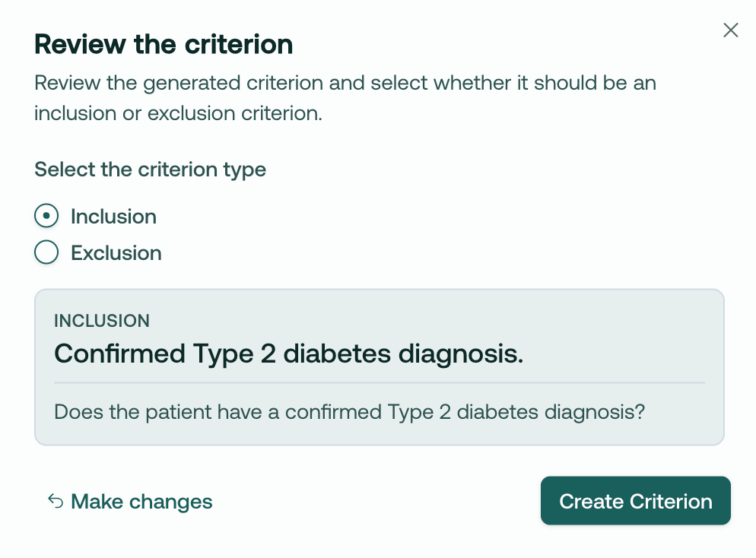Click the Select the criterion type label

(x=150, y=170)
